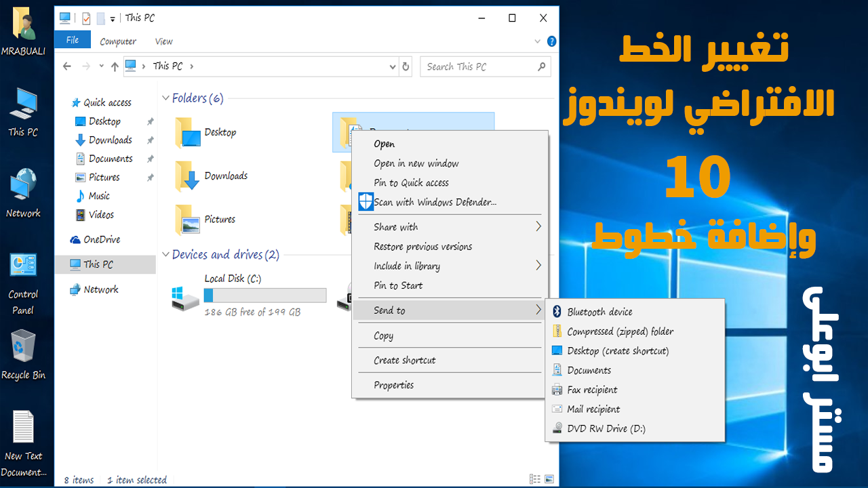Click the Fax recipient printer icon
Screen dimensions: 868x488
[x=557, y=390]
